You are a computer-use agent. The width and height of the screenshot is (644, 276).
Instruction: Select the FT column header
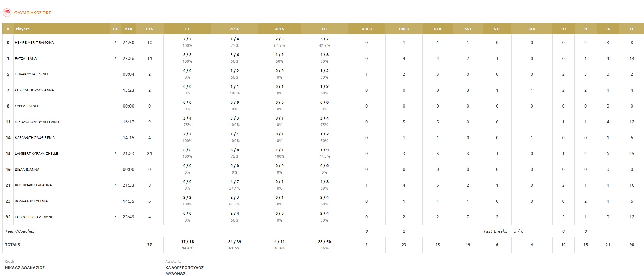tap(187, 29)
